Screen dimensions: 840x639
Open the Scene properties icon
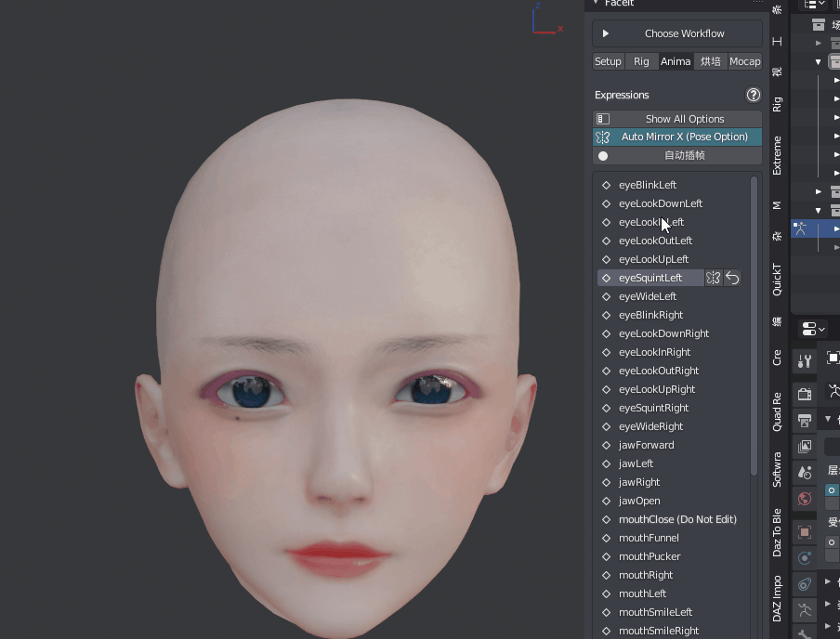[804, 473]
